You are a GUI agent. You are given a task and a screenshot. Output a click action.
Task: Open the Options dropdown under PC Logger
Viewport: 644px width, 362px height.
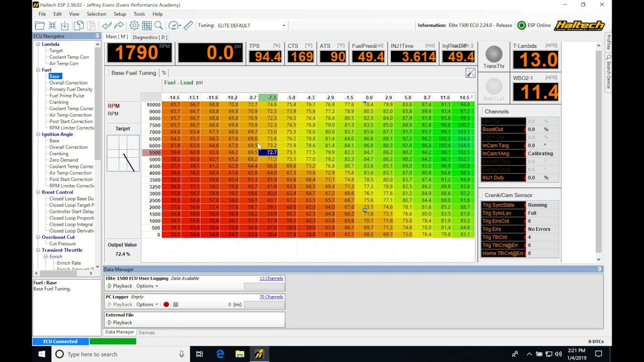pyautogui.click(x=146, y=304)
